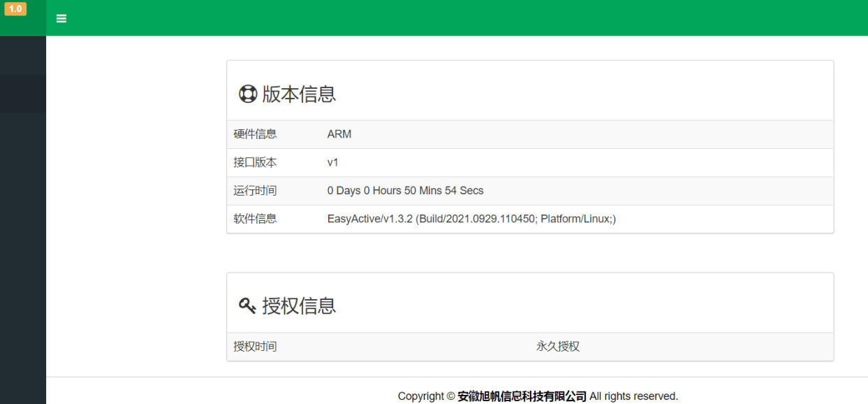The image size is (868, 404).
Task: Click the orange 1.0 version badge
Action: (x=15, y=9)
